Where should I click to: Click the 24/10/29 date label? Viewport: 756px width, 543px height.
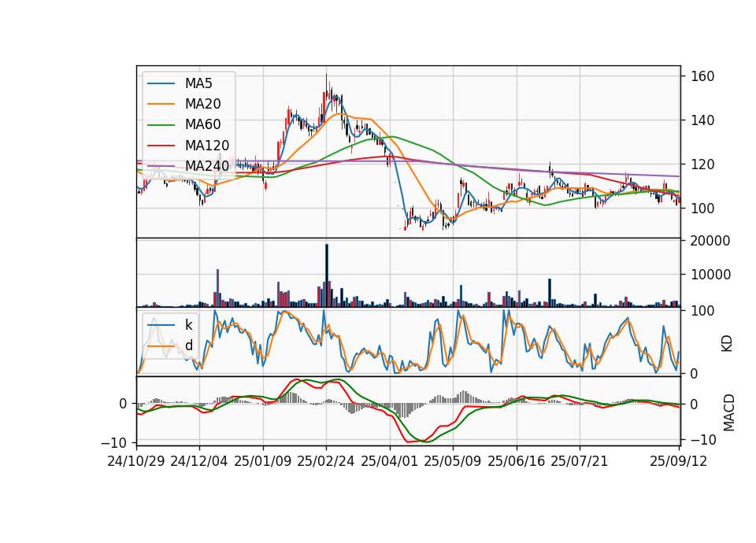pos(136,461)
